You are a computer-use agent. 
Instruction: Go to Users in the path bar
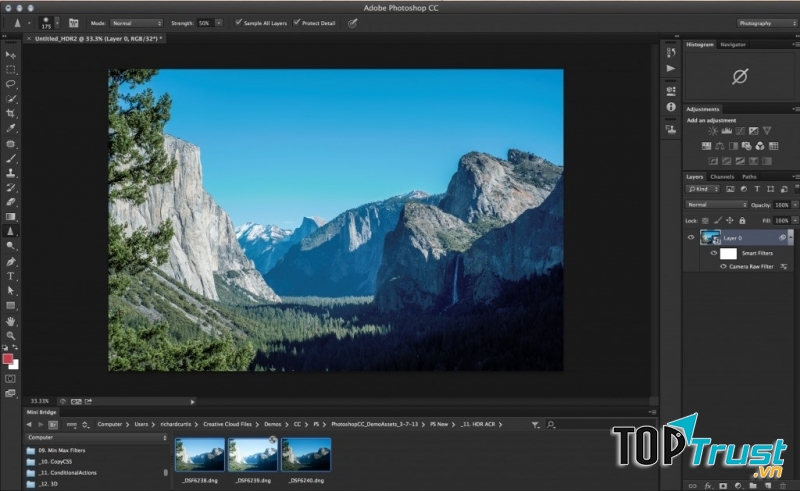[141, 424]
